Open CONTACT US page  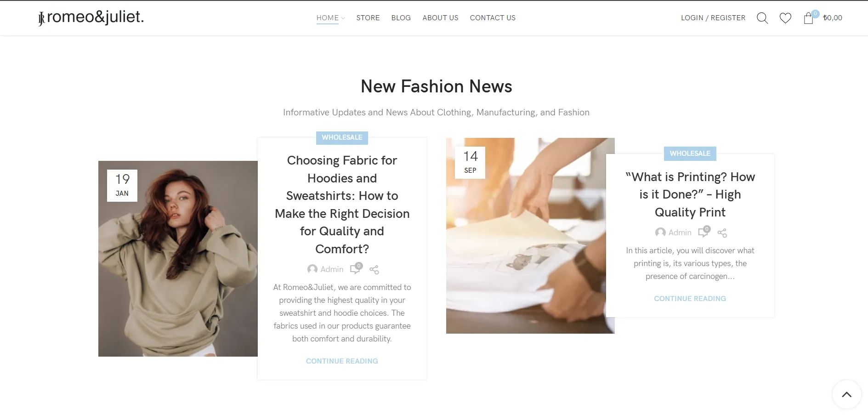pyautogui.click(x=493, y=18)
